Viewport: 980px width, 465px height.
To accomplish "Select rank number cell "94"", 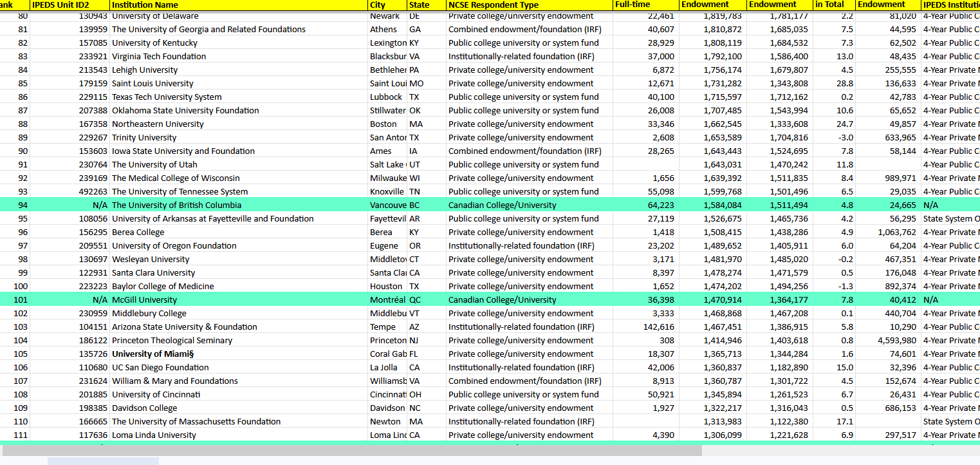I will click(15, 205).
